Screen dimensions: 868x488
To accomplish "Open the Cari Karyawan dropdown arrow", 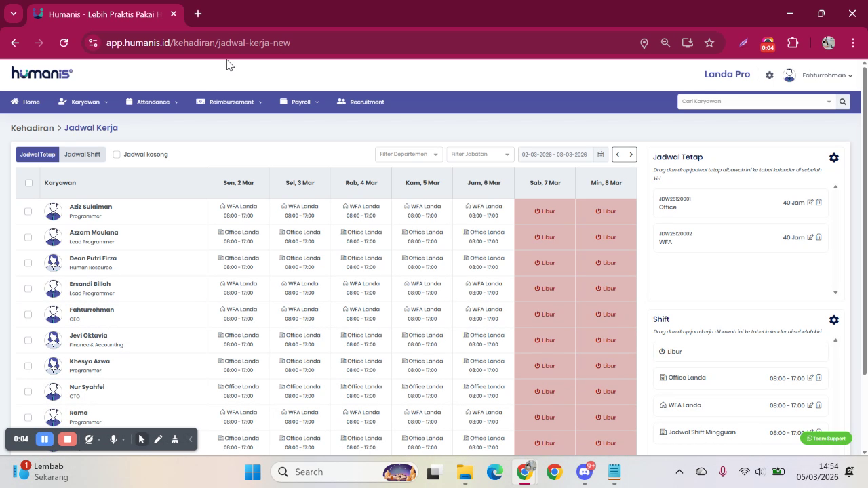I will 829,102.
